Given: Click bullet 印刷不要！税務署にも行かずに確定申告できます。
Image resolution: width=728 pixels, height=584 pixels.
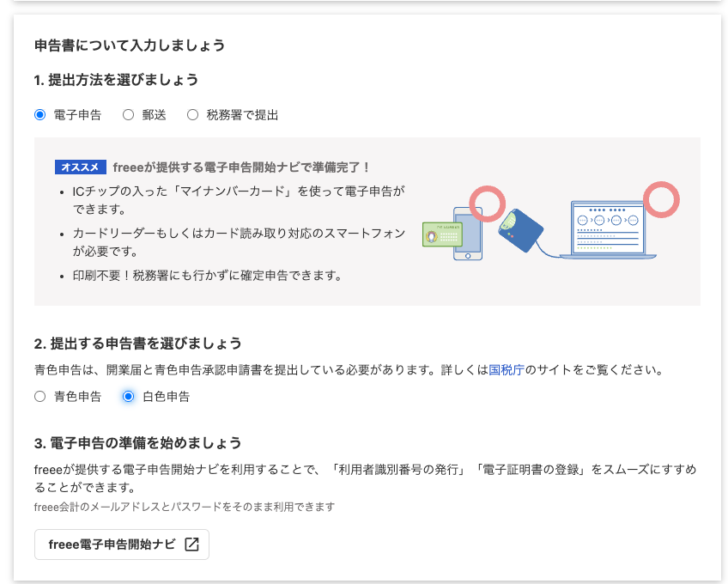Looking at the screenshot, I should click(x=207, y=276).
